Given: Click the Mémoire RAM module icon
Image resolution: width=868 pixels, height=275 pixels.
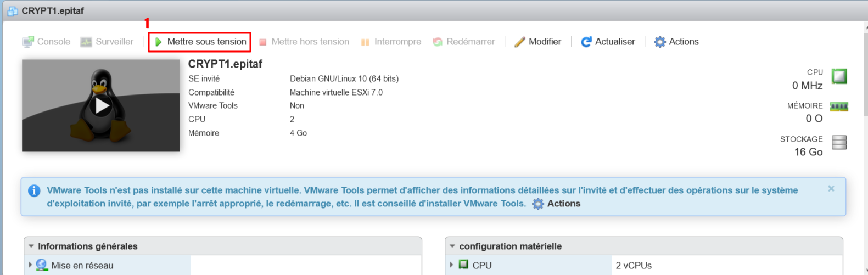Looking at the screenshot, I should 839,106.
